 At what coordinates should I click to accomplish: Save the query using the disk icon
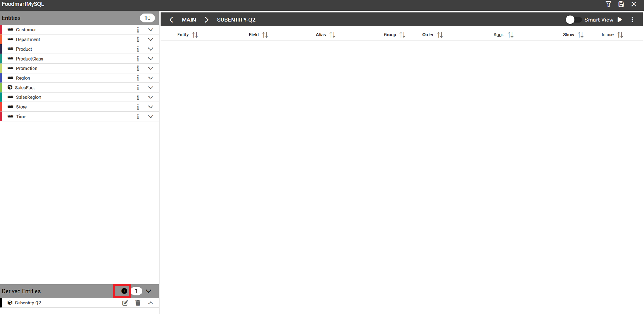(x=621, y=4)
